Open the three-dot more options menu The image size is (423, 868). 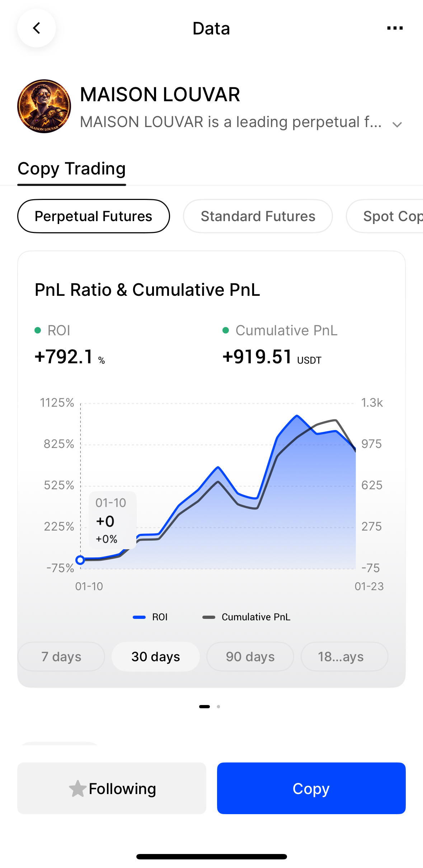(395, 28)
